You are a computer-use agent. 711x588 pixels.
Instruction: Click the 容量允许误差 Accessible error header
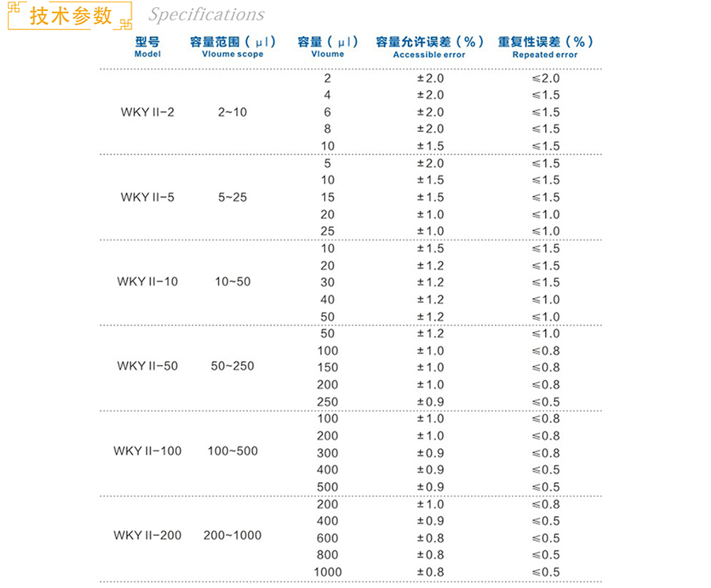(429, 47)
